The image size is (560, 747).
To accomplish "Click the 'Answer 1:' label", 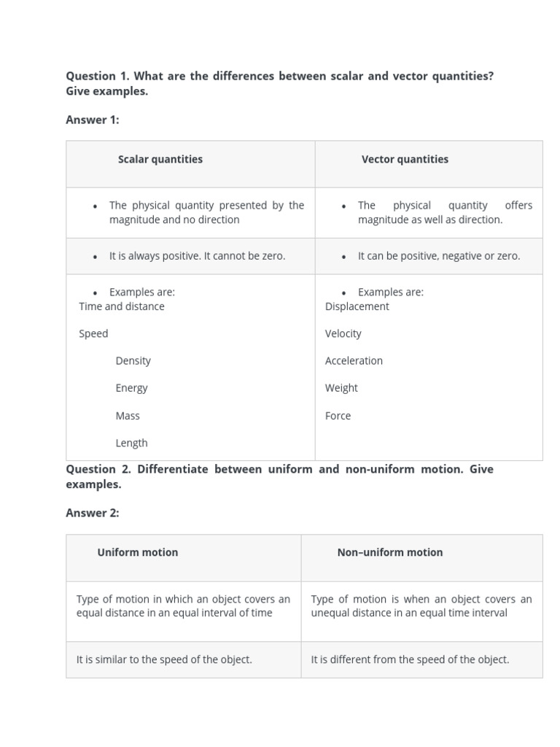I will coord(93,120).
